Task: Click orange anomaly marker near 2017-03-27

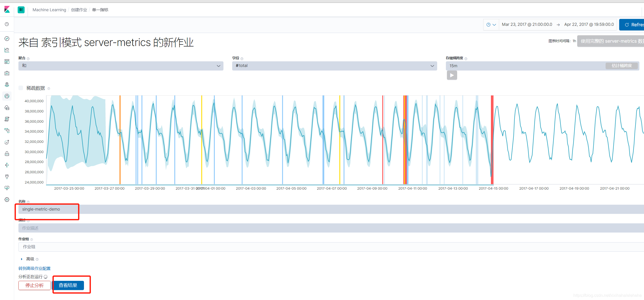Action: (120, 140)
